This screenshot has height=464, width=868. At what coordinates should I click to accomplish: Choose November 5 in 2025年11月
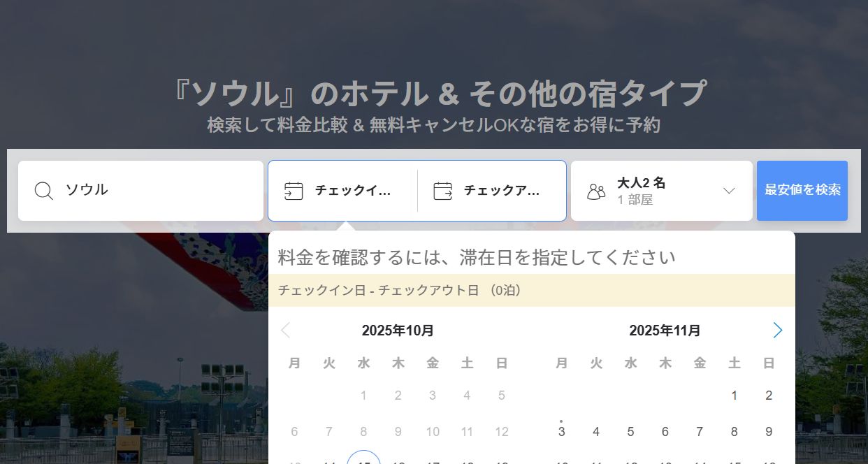(630, 432)
